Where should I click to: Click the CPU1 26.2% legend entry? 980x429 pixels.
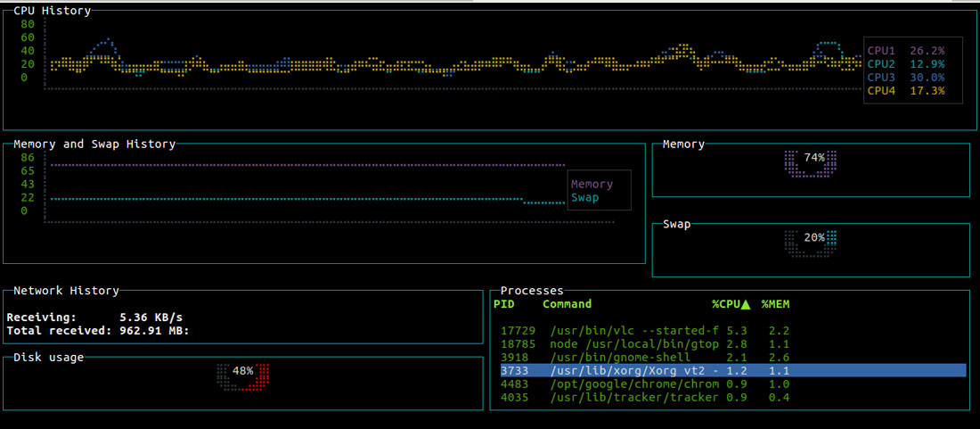pyautogui.click(x=906, y=51)
